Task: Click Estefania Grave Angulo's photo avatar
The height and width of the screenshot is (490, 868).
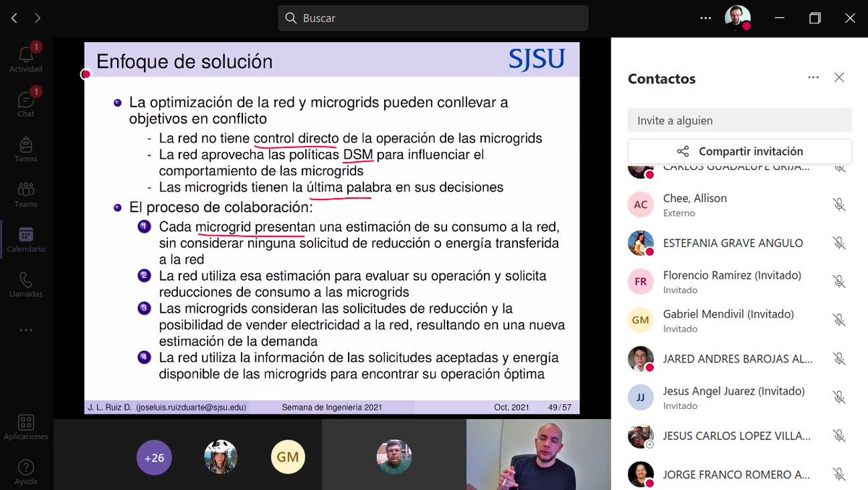Action: (641, 243)
